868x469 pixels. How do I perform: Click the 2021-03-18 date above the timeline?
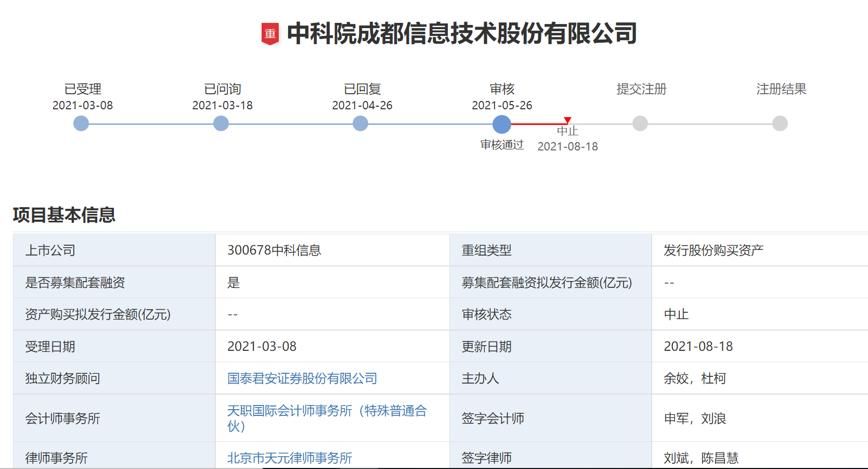(x=222, y=105)
